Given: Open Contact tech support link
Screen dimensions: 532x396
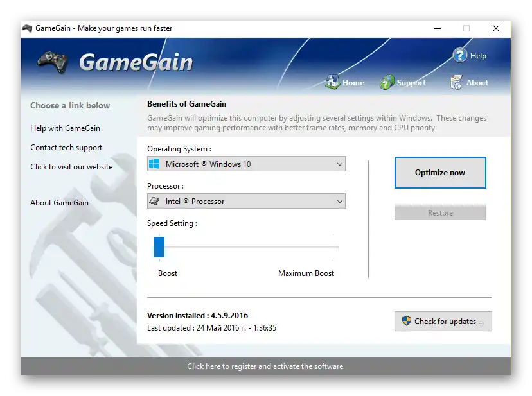Looking at the screenshot, I should click(x=66, y=148).
